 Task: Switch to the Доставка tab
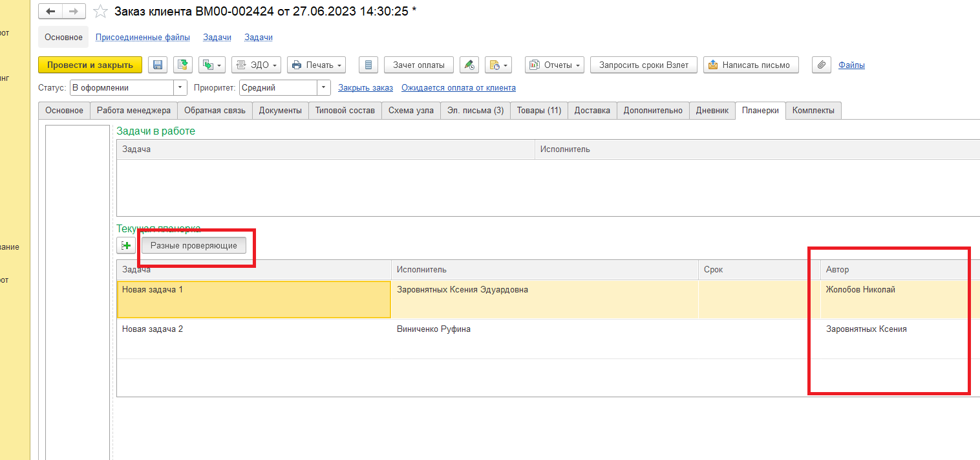[x=592, y=111]
